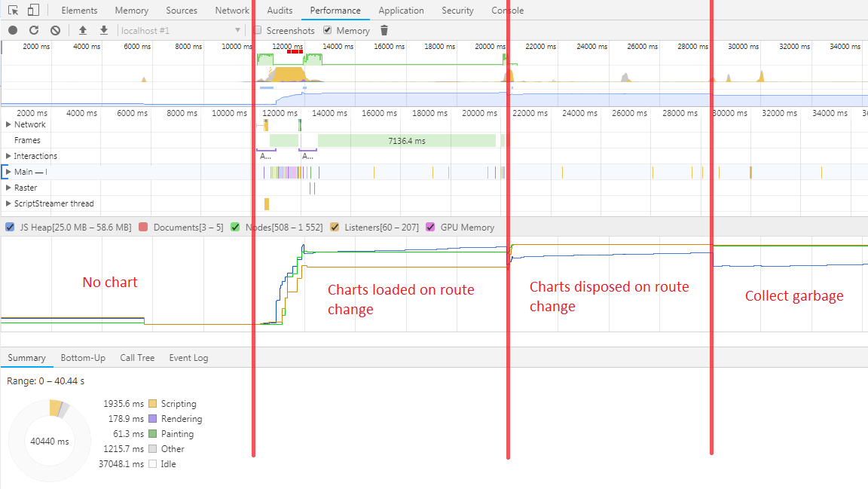Expand the Network track
Viewport: 868px width, 489px height.
coord(10,124)
